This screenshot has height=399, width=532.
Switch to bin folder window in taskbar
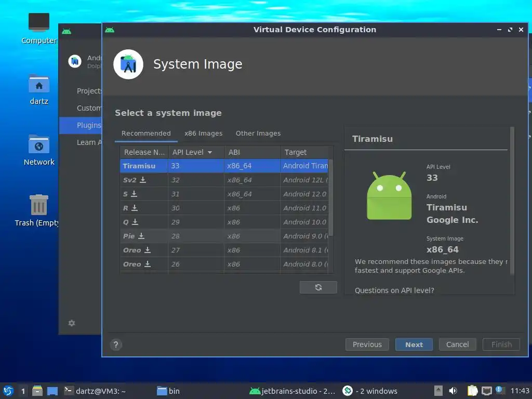(168, 391)
